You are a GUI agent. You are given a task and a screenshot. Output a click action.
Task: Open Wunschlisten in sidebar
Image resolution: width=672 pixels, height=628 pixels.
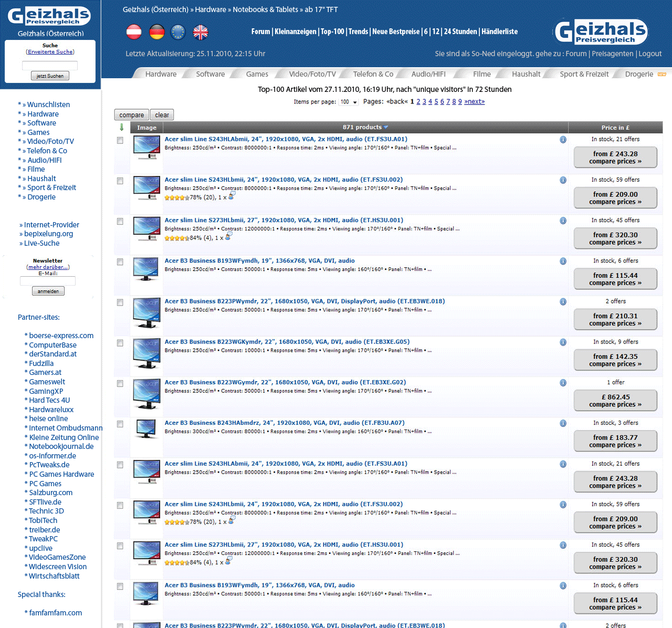[x=48, y=104]
